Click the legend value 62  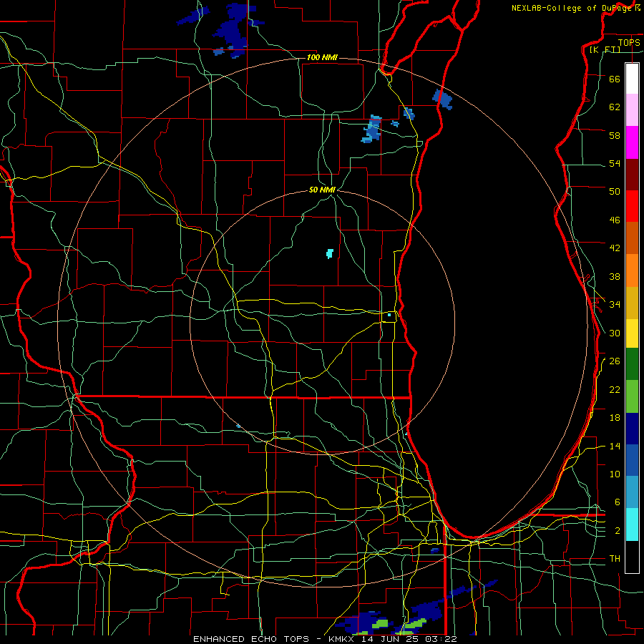615,107
